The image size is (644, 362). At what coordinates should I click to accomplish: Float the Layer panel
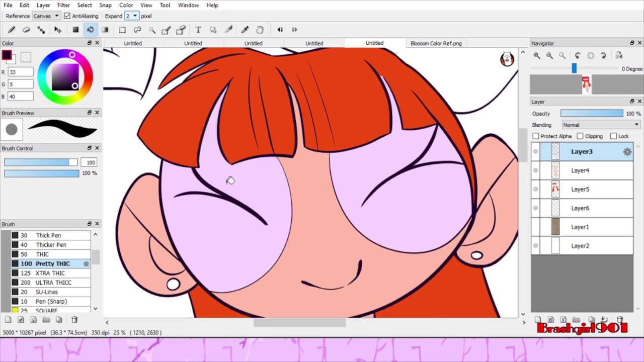pos(632,102)
